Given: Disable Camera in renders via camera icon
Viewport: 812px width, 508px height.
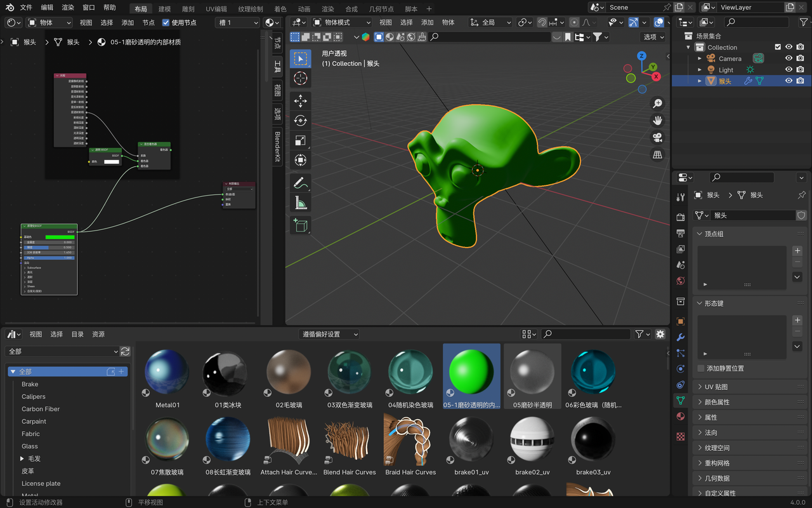Looking at the screenshot, I should (801, 58).
